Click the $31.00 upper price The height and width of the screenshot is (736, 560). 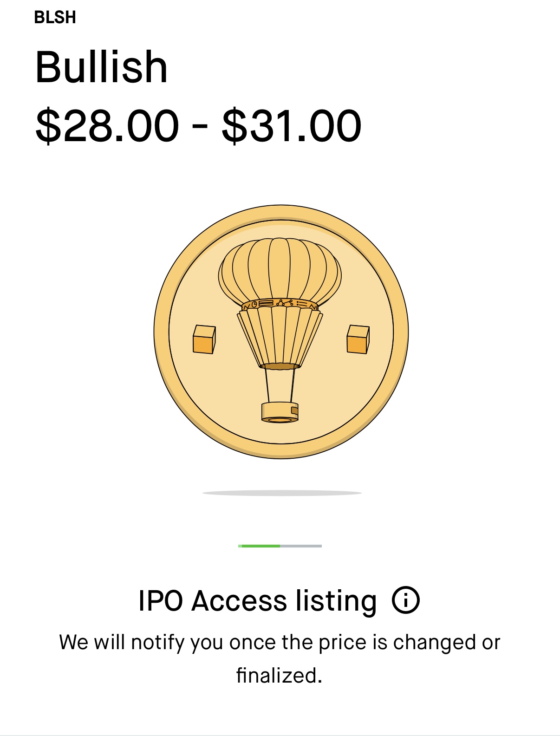pos(291,126)
